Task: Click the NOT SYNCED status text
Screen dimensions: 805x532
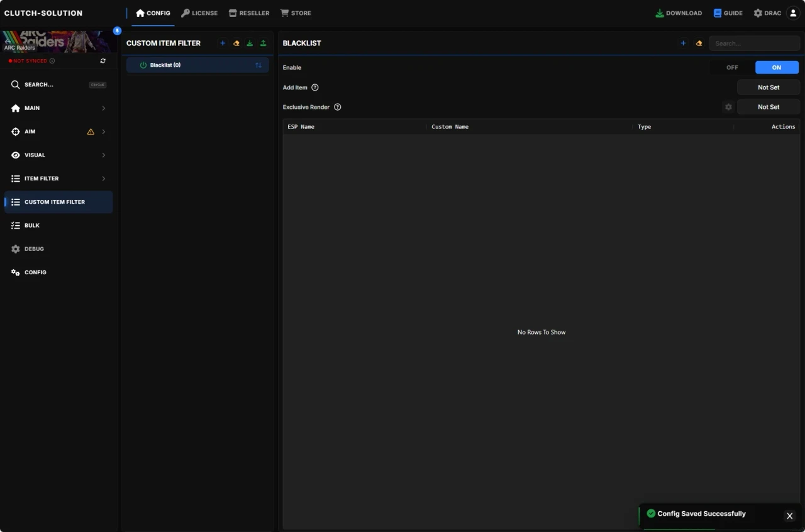Action: [30, 61]
